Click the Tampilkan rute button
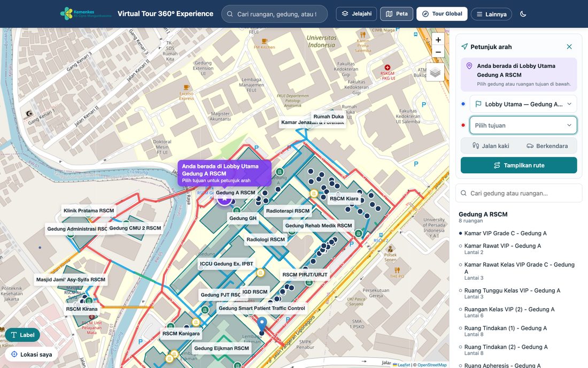588x368 pixels. 519,165
